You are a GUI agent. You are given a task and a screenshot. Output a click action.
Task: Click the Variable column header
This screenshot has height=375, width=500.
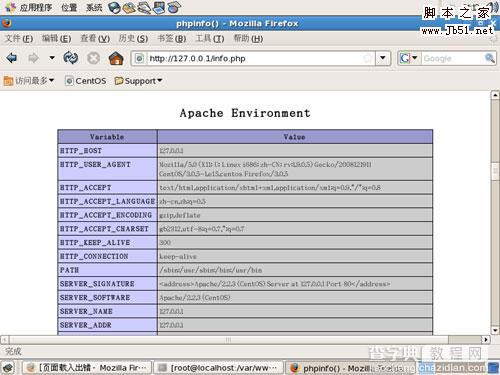(x=107, y=137)
